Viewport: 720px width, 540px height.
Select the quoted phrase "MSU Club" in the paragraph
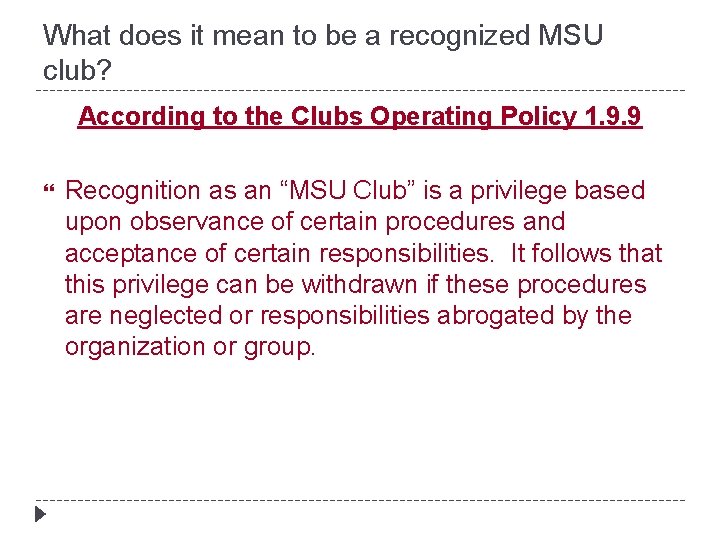tap(348, 190)
